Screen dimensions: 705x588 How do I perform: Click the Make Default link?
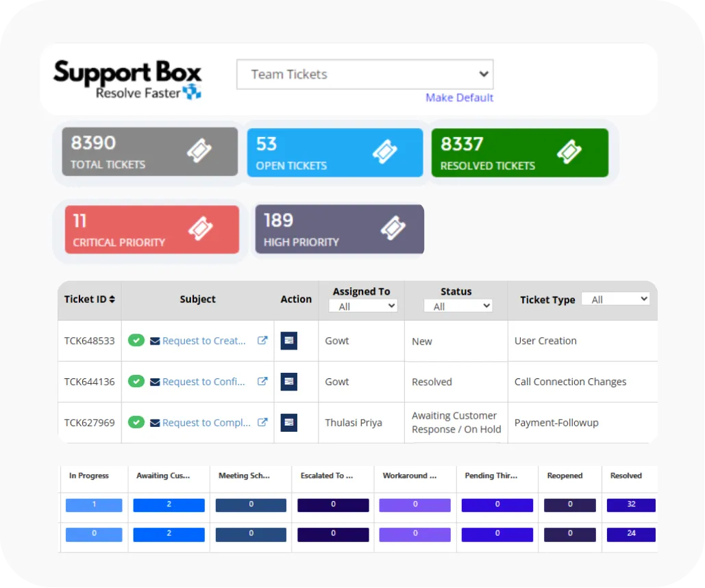coord(459,97)
